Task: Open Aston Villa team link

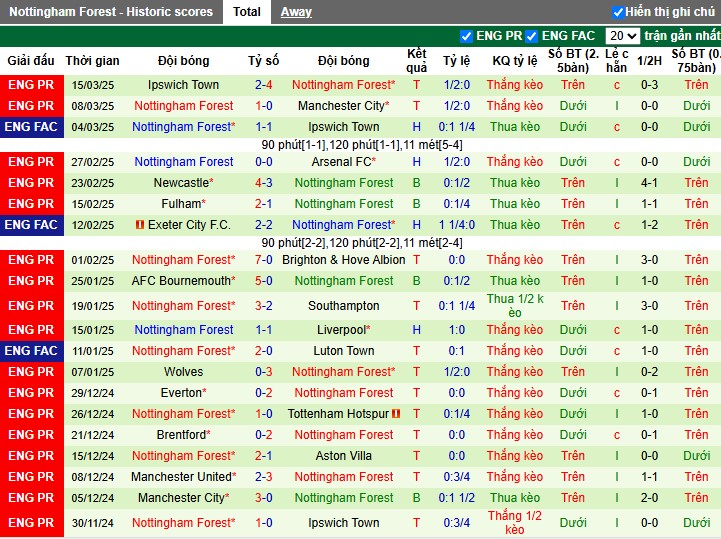Action: [343, 456]
